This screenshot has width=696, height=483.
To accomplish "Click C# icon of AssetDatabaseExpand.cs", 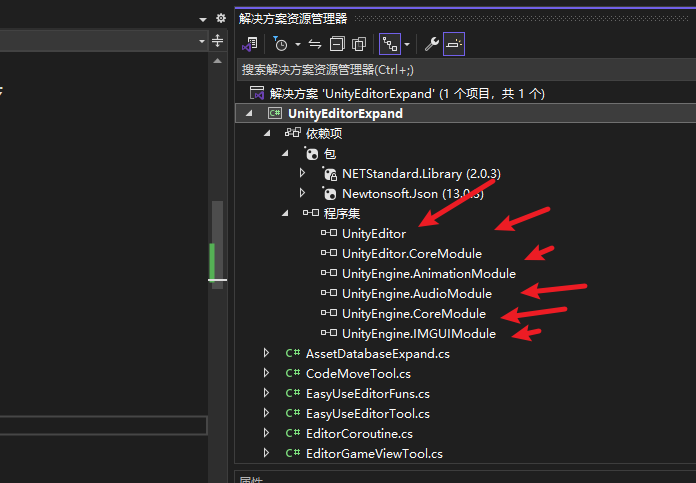I will click(293, 353).
